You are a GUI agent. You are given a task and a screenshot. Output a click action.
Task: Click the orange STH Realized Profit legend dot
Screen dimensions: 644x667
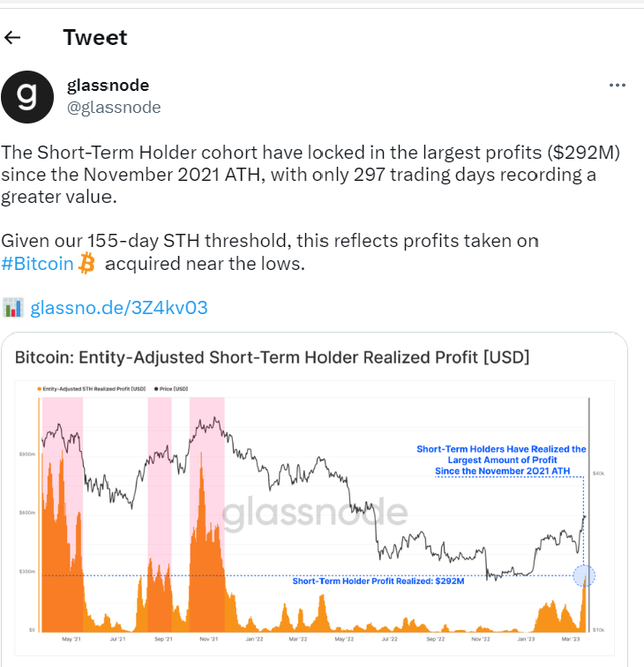pos(40,389)
